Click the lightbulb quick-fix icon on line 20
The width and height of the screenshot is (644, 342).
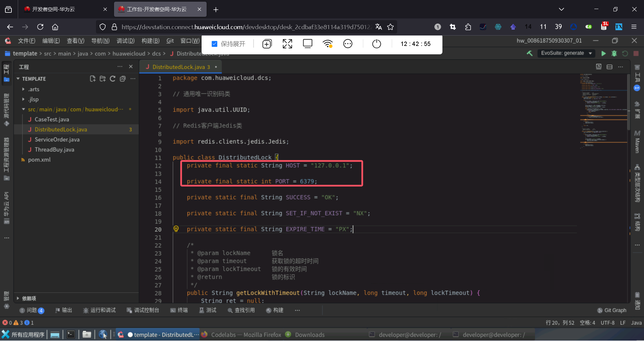(176, 229)
